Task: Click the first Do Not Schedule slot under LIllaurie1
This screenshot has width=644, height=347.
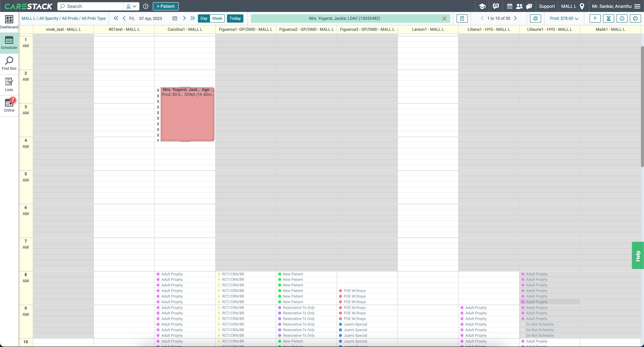Action: (x=550, y=324)
